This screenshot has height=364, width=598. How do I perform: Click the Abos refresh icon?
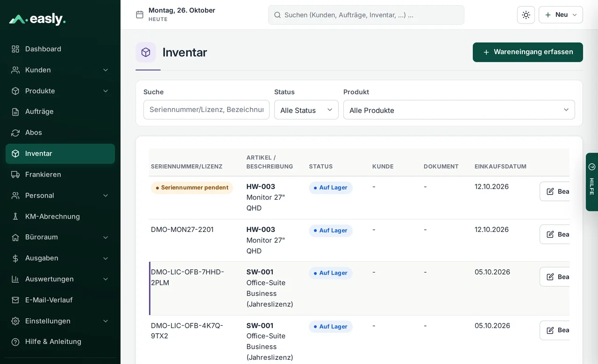pyautogui.click(x=15, y=133)
